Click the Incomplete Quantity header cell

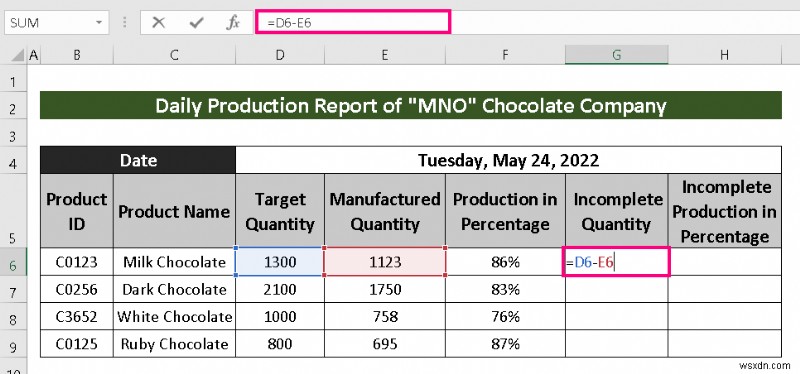pyautogui.click(x=616, y=211)
